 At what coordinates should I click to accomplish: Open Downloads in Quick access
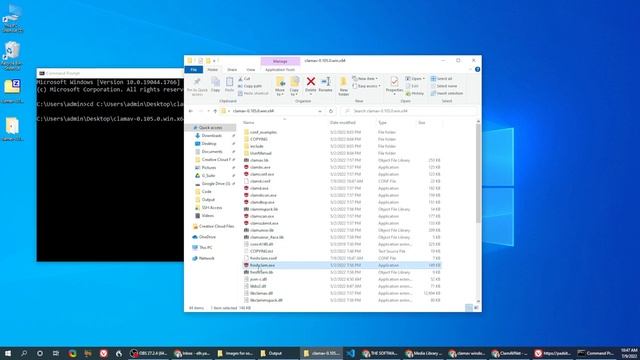211,136
